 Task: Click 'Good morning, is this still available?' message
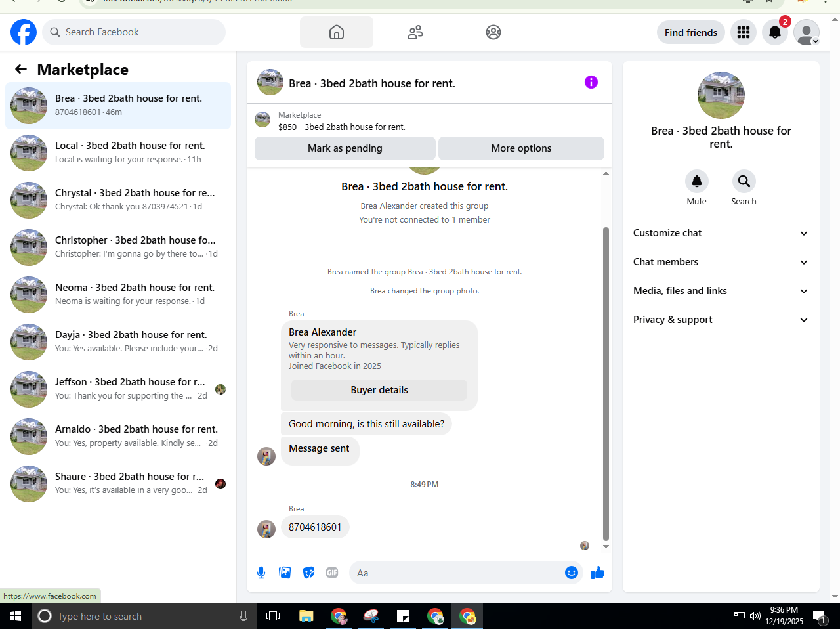pos(366,424)
